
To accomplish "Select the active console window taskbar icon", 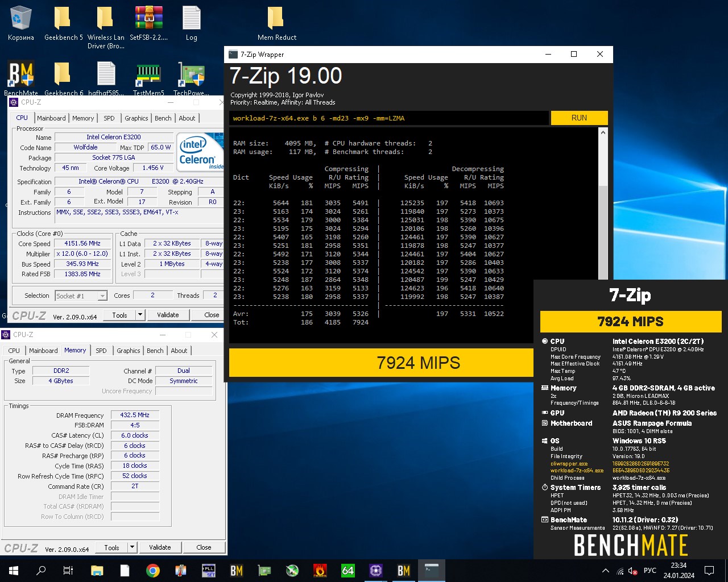I will pyautogui.click(x=432, y=571).
